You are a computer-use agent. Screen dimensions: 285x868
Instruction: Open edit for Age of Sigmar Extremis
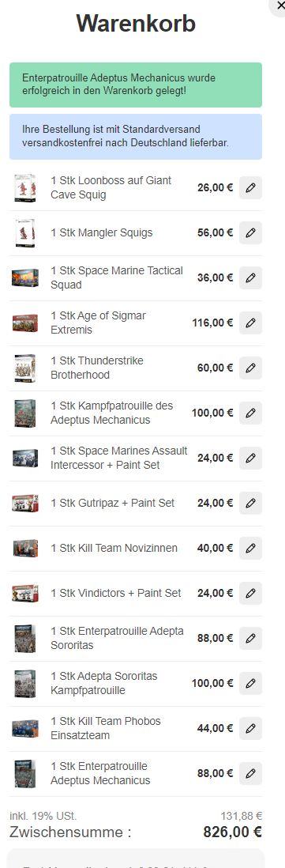point(250,323)
